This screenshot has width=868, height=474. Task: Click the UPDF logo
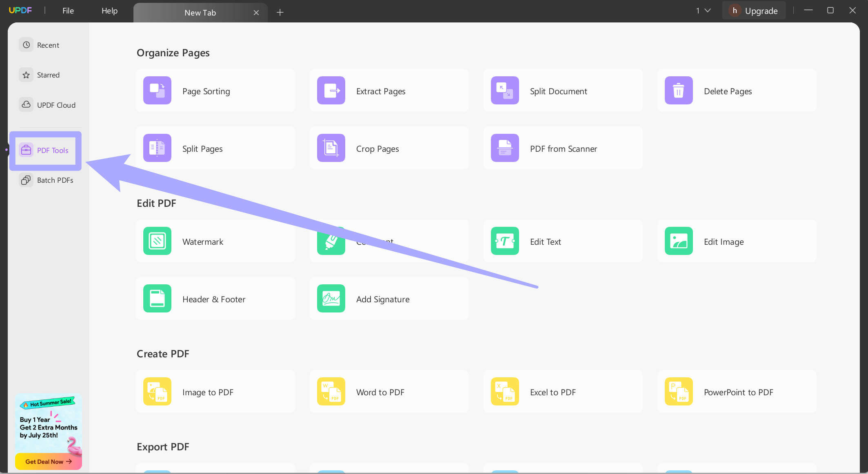tap(20, 10)
